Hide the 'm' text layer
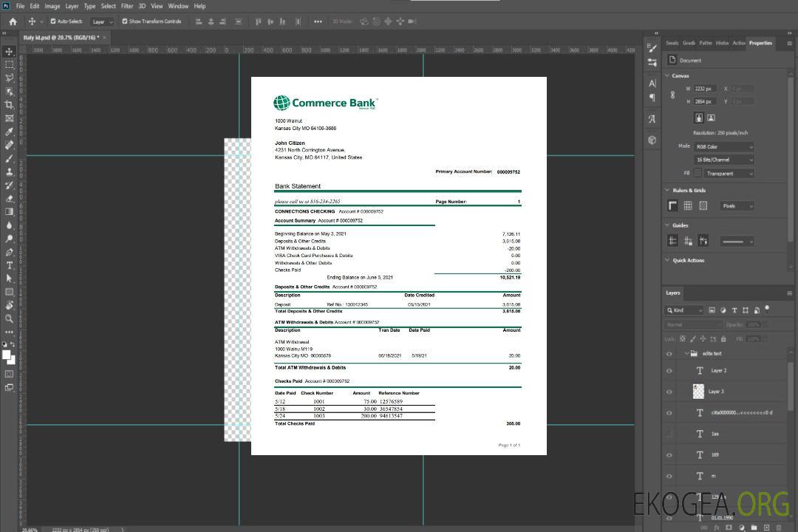 (669, 477)
